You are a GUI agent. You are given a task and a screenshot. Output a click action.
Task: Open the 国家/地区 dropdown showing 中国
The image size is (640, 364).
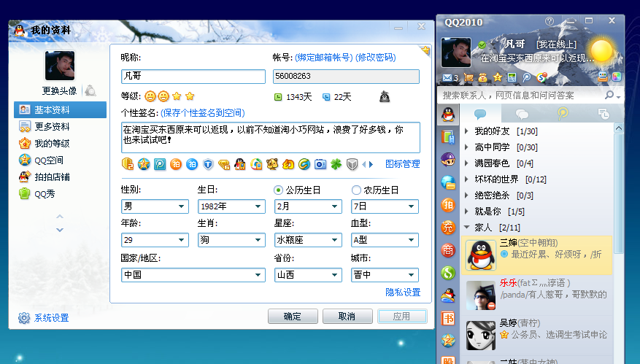193,274
